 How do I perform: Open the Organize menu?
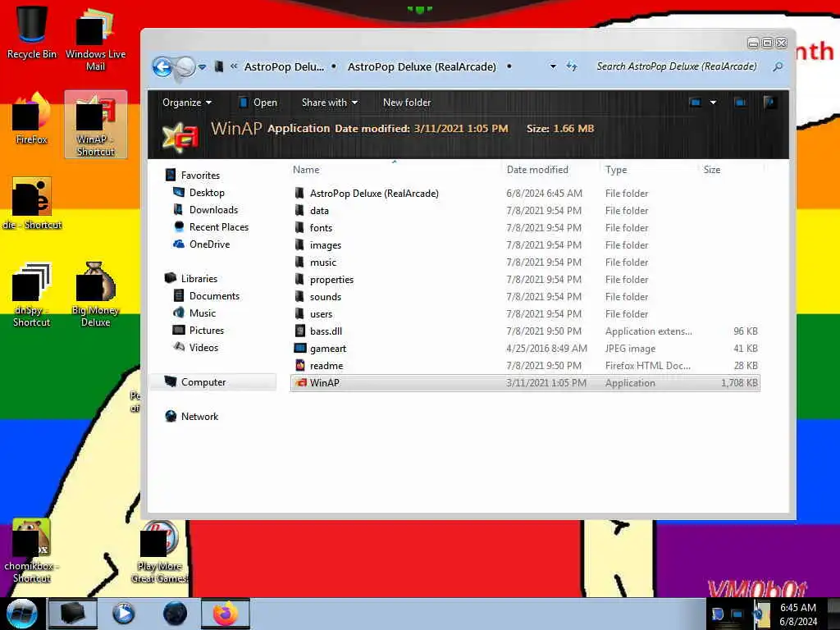pyautogui.click(x=187, y=103)
